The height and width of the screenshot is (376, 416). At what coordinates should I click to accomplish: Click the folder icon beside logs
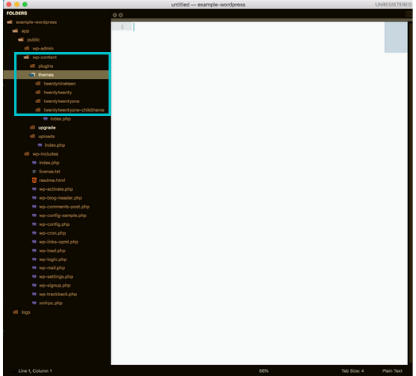pos(16,312)
